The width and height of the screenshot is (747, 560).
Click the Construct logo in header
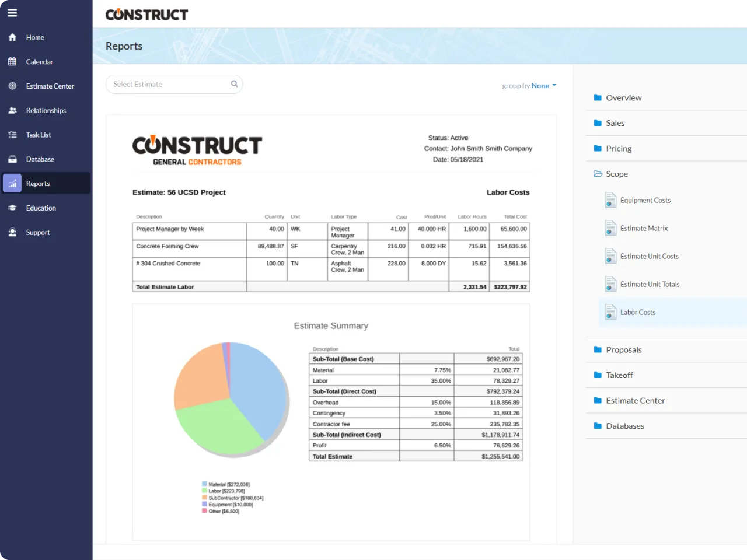(x=146, y=15)
